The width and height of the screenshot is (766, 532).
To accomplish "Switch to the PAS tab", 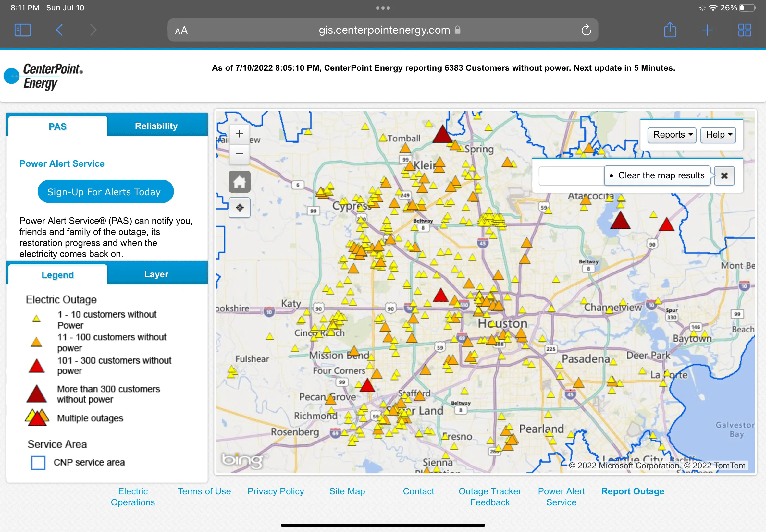I will coord(58,126).
